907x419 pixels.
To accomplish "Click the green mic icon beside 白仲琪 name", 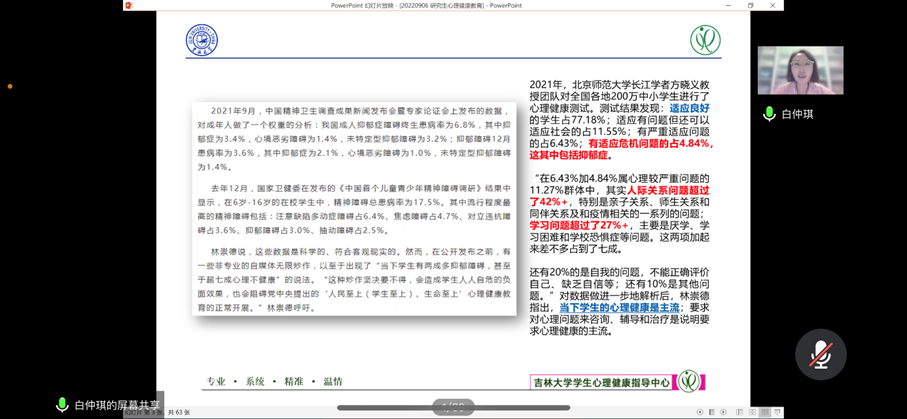I will click(769, 114).
